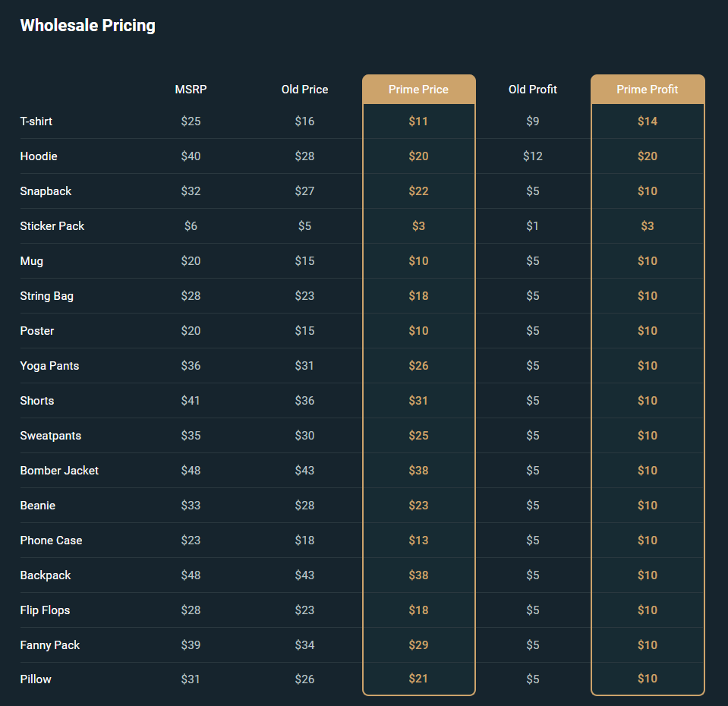Click the Shorts MSRP value $41
The height and width of the screenshot is (706, 728).
pos(191,401)
